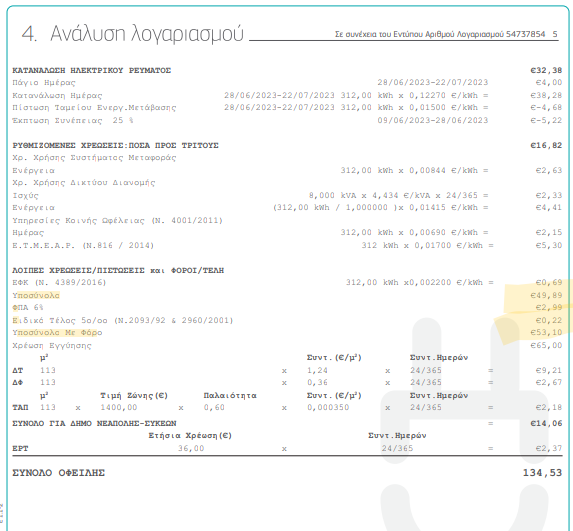
Task: Click the highlighted 'Υποσύνολο' label
Action: (x=36, y=295)
